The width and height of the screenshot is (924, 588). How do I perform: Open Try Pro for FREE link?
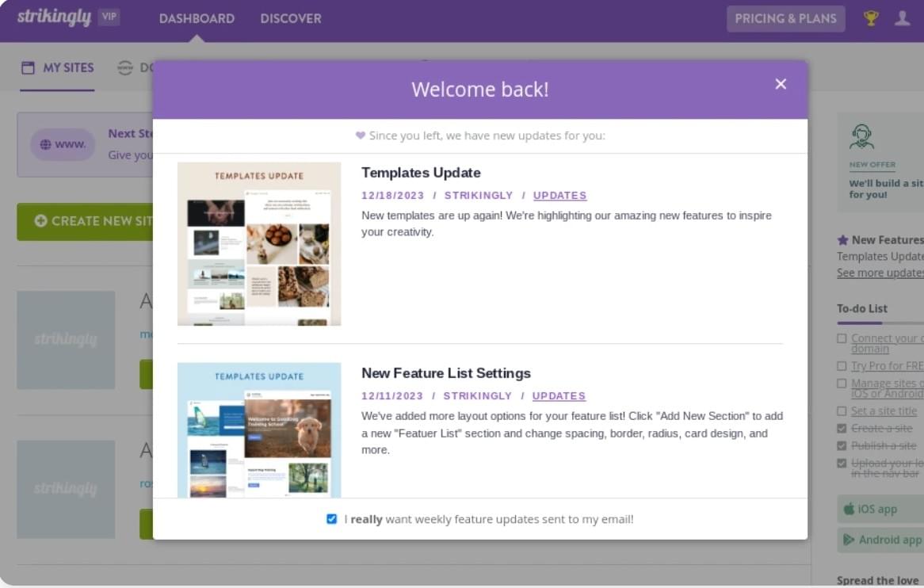pyautogui.click(x=888, y=366)
